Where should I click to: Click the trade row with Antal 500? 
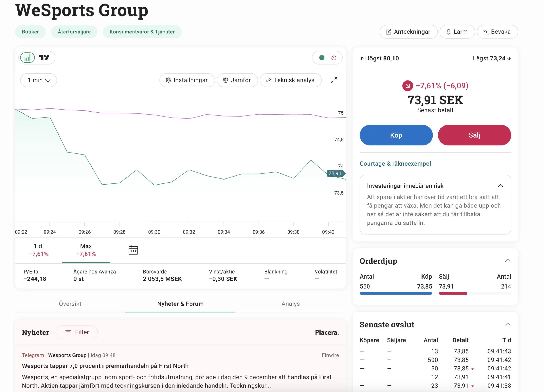click(435, 360)
